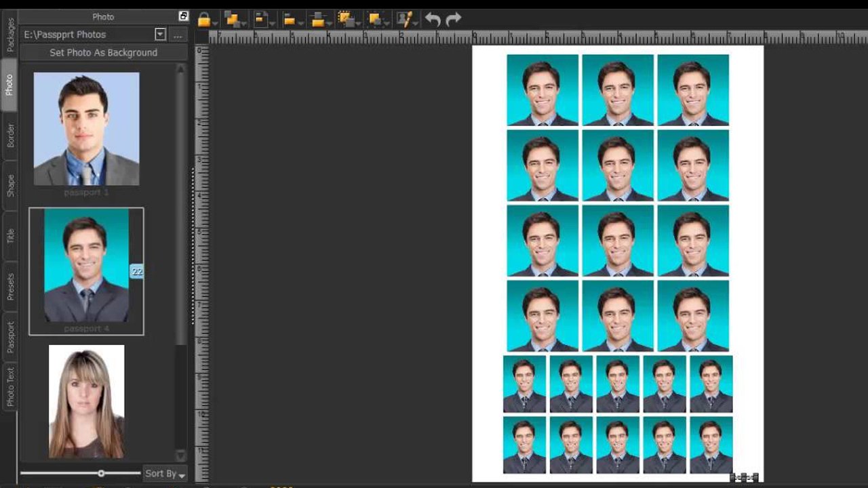Screen dimensions: 868x488
Task: Click the portrait with paintbrush icon
Action: (x=405, y=20)
